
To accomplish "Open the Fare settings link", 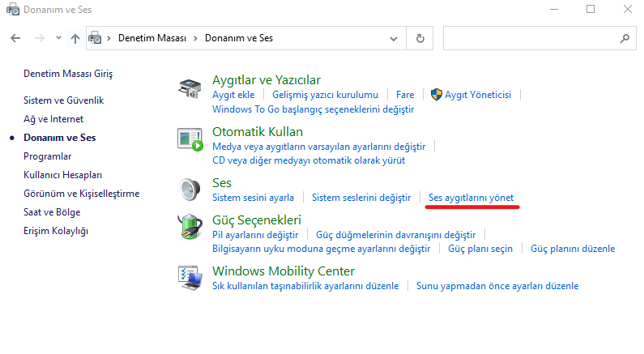I will click(405, 95).
